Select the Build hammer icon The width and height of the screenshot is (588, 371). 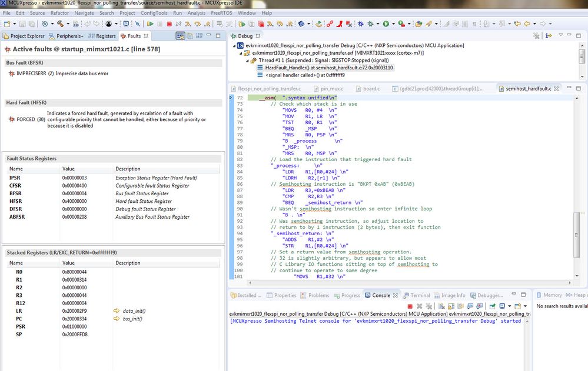[x=61, y=23]
